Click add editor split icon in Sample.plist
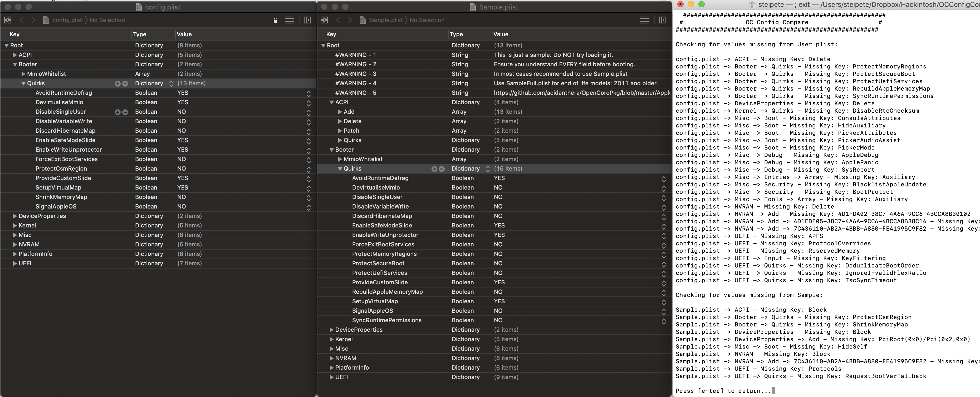This screenshot has height=397, width=980. point(662,20)
